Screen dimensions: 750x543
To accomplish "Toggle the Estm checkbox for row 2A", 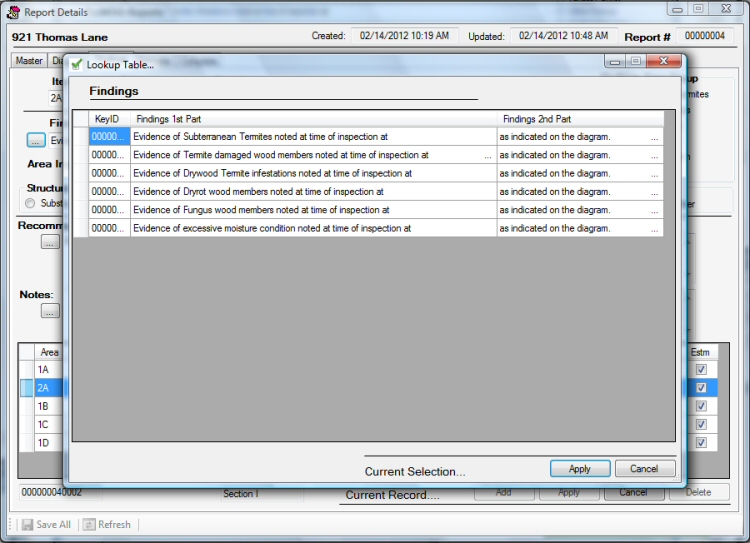I will point(701,388).
